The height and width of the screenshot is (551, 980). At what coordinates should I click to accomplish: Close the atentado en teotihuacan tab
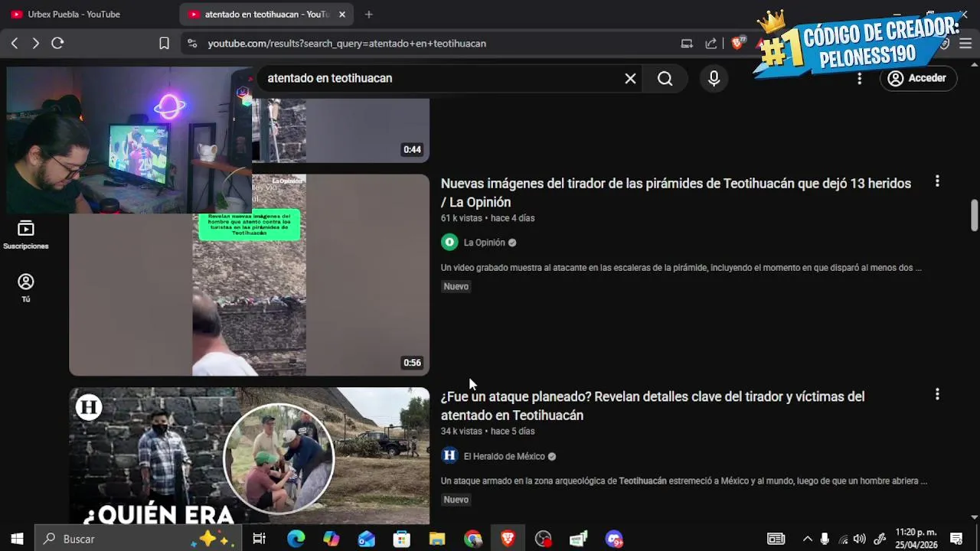[342, 14]
